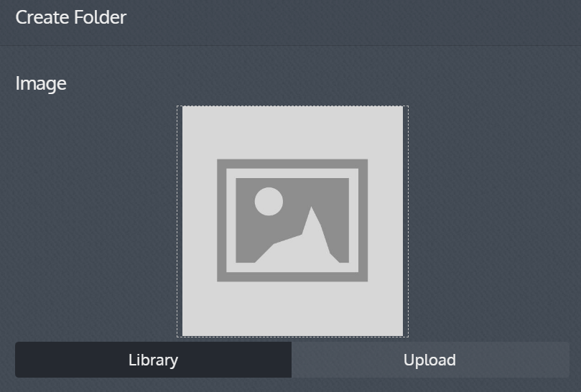This screenshot has width=581, height=392.
Task: Click light gray area left of picture icon
Action: (200, 221)
